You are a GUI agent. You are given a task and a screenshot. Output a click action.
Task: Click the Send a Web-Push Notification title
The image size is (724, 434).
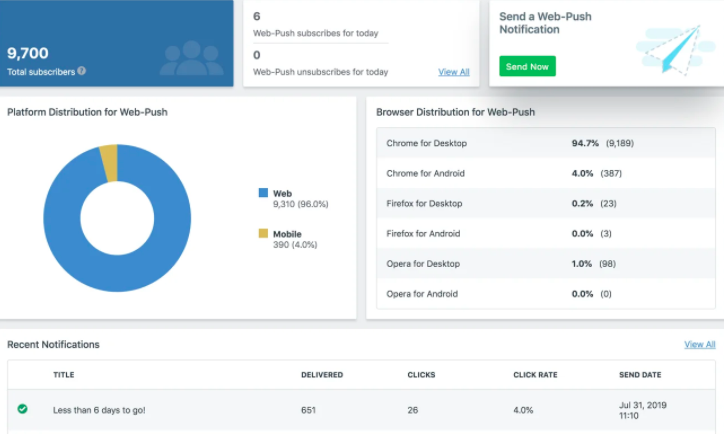[545, 23]
